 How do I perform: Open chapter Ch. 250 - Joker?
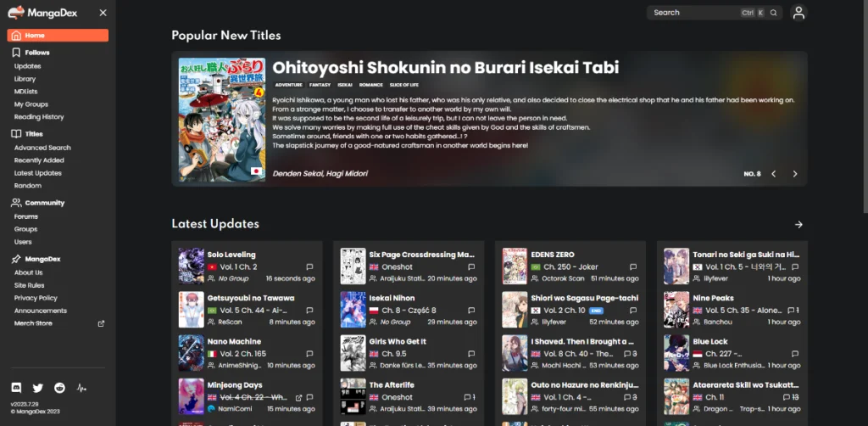[570, 267]
